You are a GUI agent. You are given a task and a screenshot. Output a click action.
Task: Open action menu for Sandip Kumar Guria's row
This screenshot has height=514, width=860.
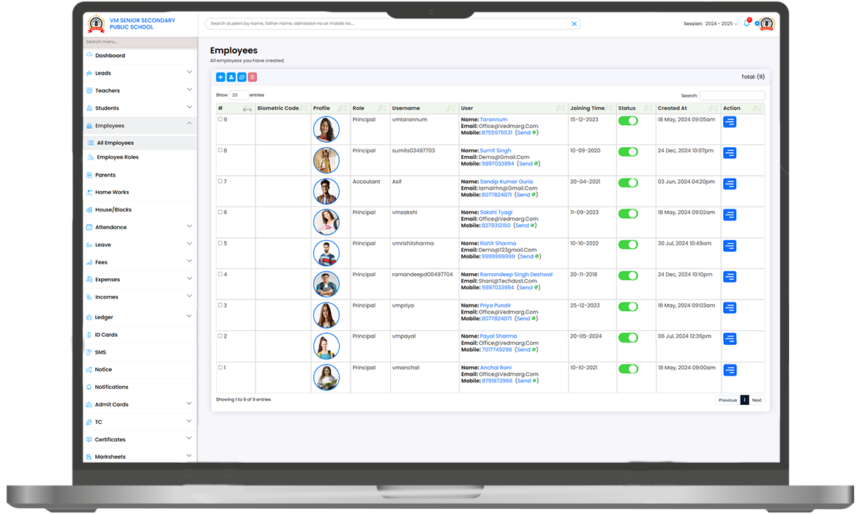click(x=729, y=184)
